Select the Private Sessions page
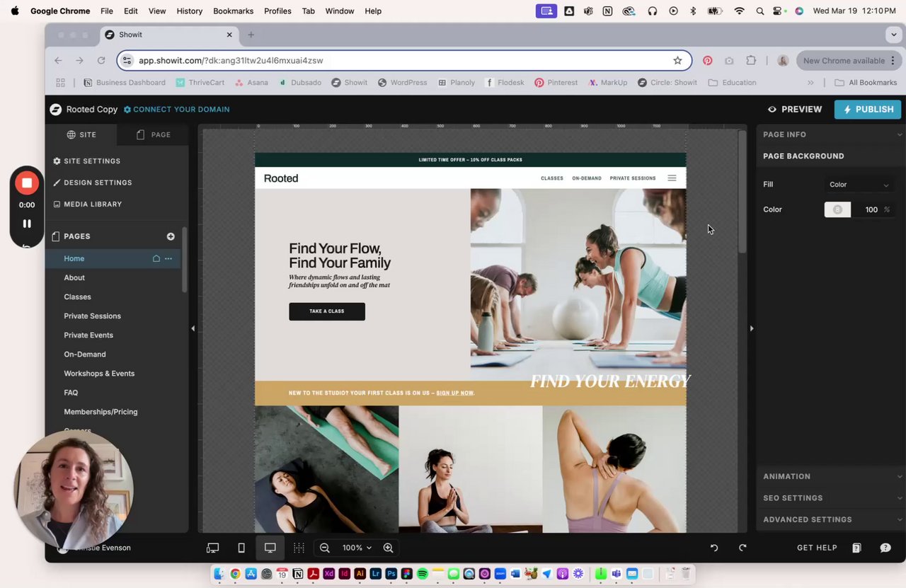This screenshot has width=906, height=588. click(92, 316)
